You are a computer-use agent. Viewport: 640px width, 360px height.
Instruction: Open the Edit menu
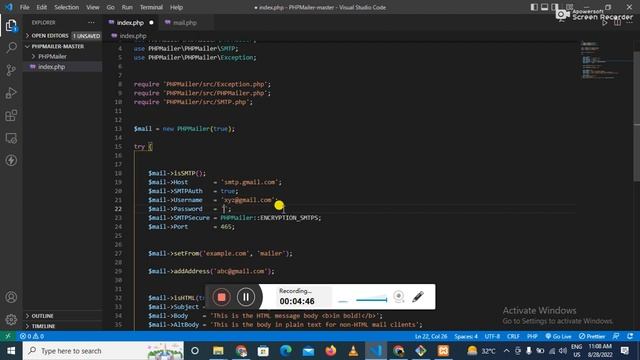coord(42,7)
